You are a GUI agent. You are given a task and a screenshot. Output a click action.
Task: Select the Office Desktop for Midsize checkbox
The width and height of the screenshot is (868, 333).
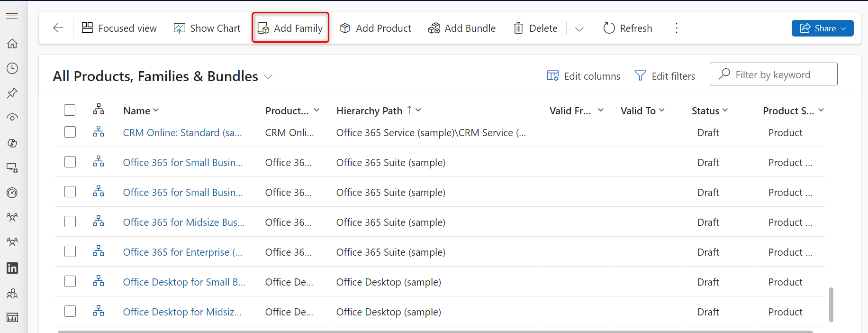[70, 311]
